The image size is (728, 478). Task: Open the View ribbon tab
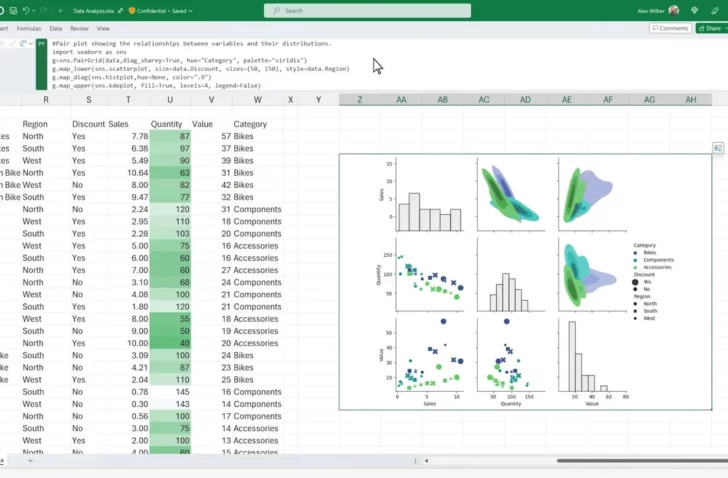[x=103, y=28]
